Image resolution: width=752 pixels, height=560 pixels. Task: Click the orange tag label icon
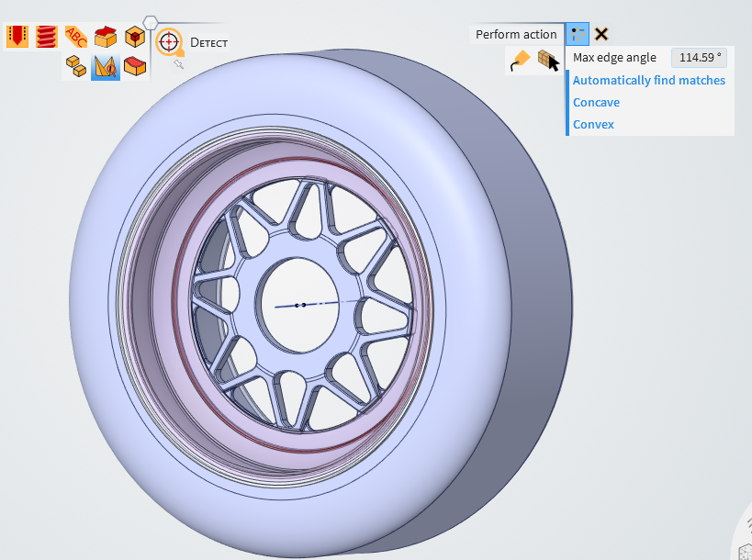521,61
